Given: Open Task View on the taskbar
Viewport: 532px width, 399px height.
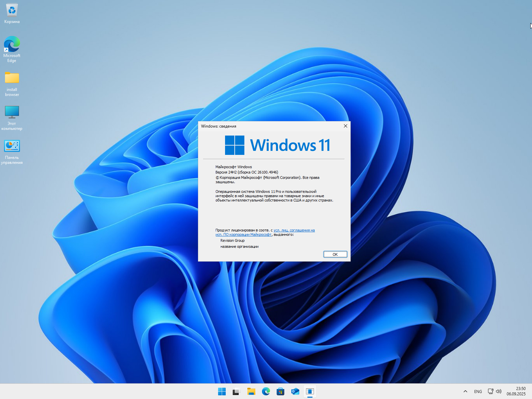Looking at the screenshot, I should point(236,392).
